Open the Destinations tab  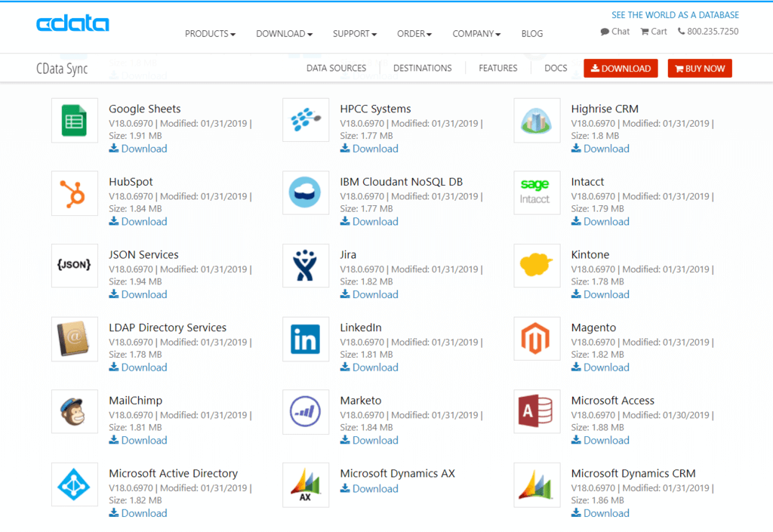[x=422, y=68]
